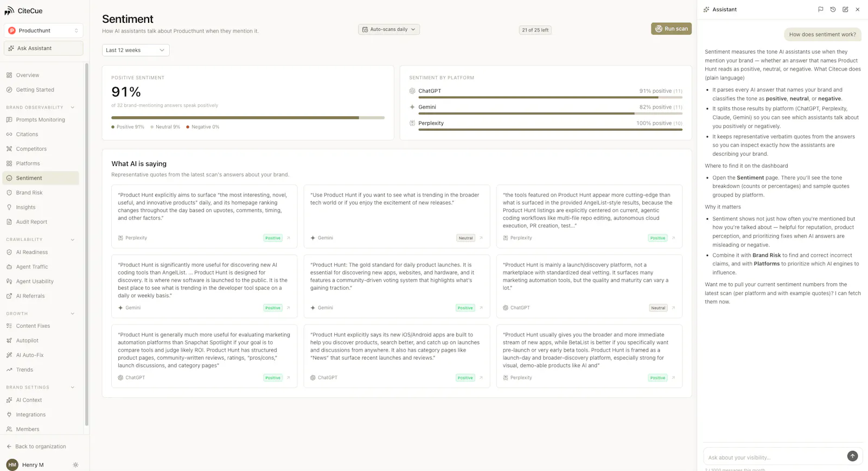The image size is (868, 471).
Task: Click the BetaList quote card from Perplexity
Action: pyautogui.click(x=589, y=356)
